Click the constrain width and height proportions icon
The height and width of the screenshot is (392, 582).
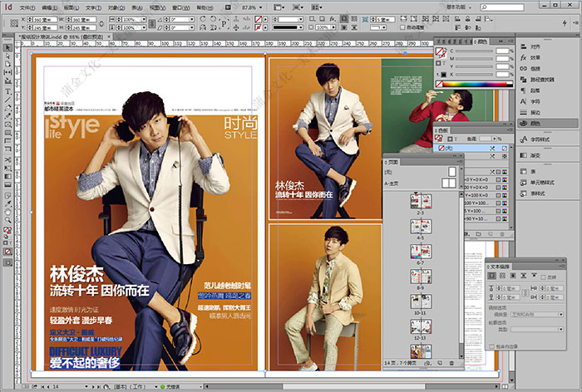pos(101,23)
